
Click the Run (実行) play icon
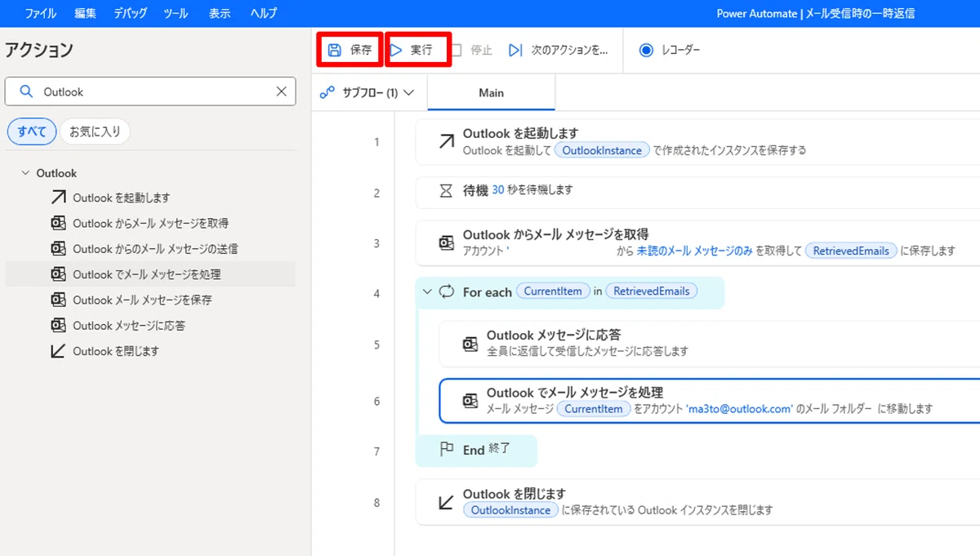[397, 50]
